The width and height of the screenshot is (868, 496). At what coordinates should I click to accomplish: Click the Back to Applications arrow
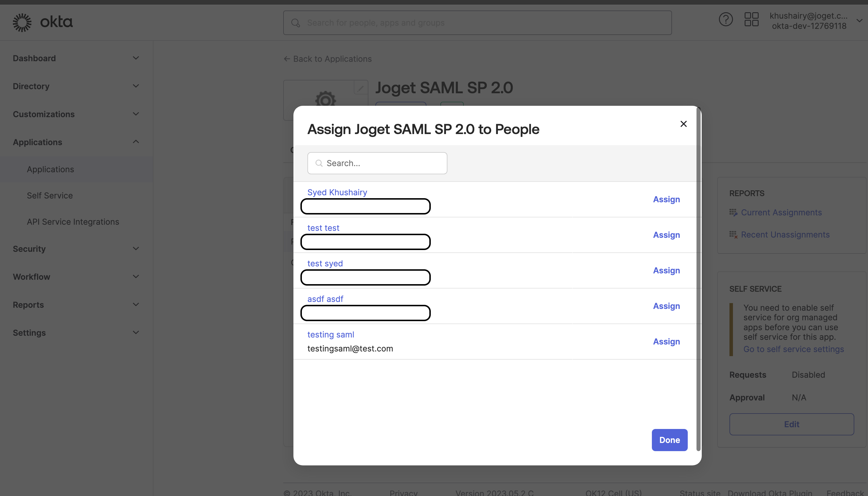point(287,59)
